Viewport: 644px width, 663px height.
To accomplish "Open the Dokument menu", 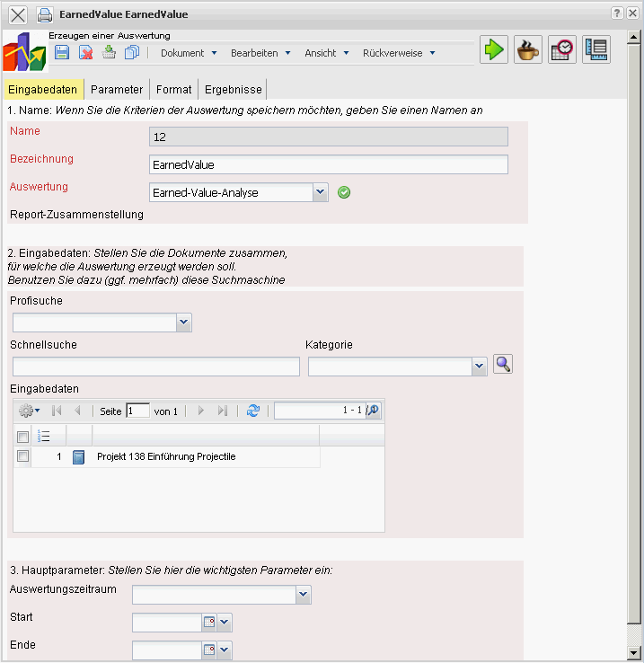I will tap(189, 53).
